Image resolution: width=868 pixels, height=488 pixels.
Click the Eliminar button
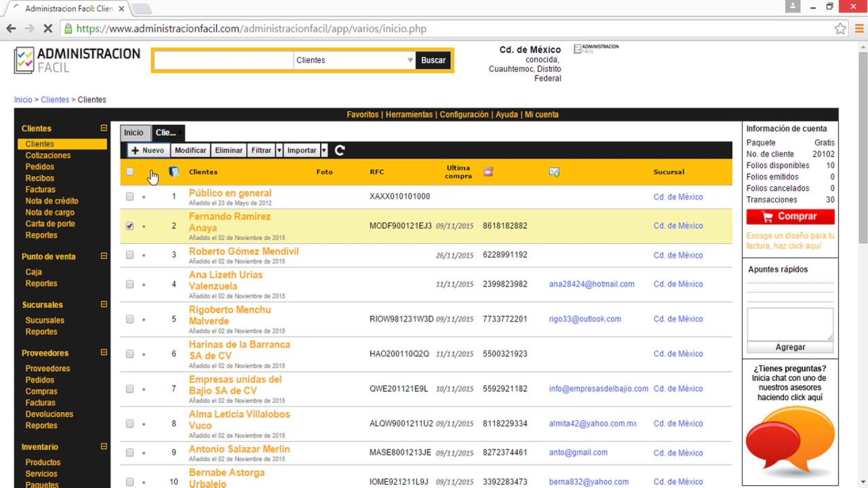[229, 150]
